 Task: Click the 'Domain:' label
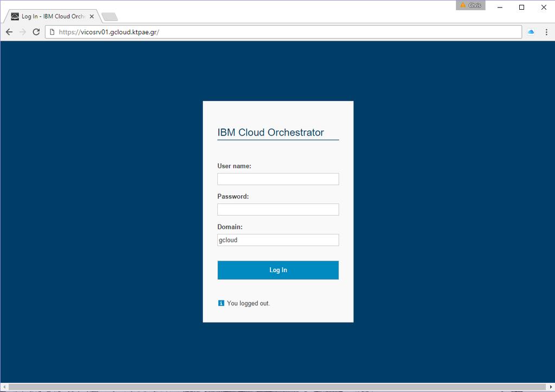coord(230,227)
